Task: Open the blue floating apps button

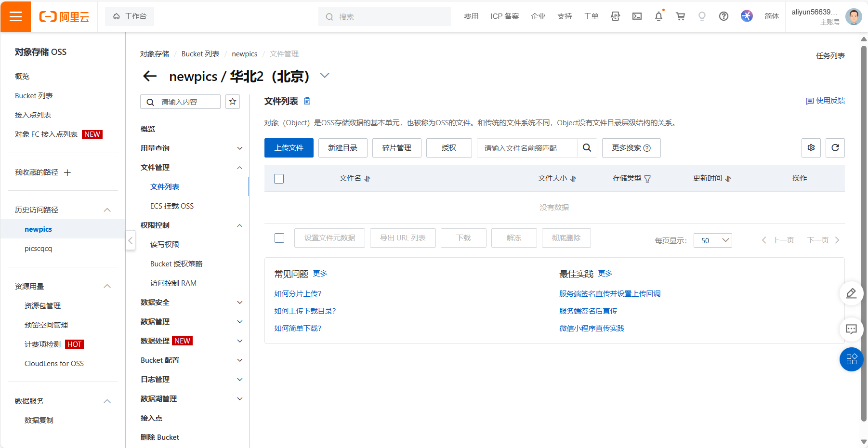Action: click(851, 359)
